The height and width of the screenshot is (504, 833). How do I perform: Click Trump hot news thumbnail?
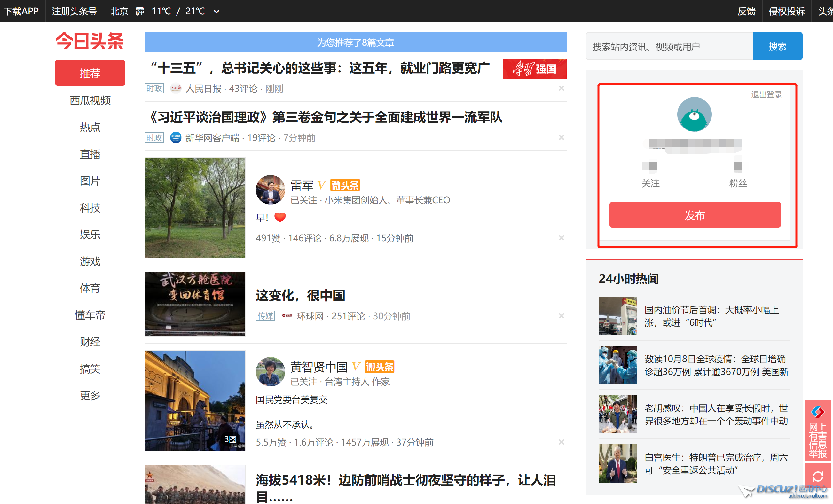[618, 463]
